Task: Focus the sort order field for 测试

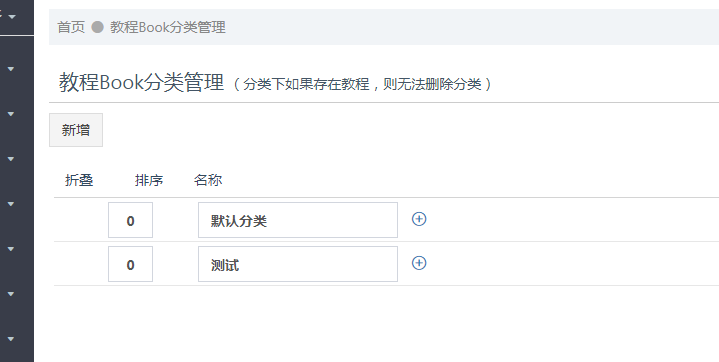Action: point(130,264)
